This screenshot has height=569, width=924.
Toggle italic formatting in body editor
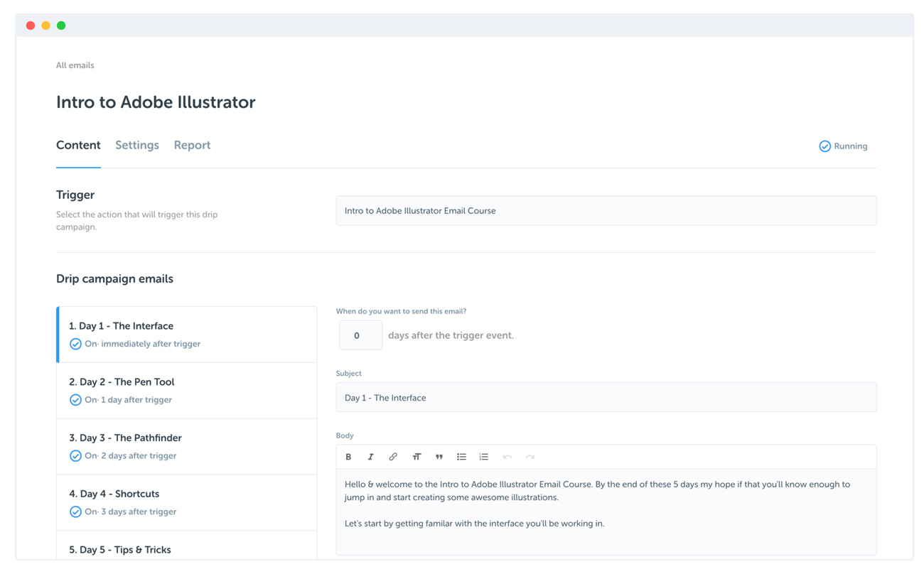370,457
